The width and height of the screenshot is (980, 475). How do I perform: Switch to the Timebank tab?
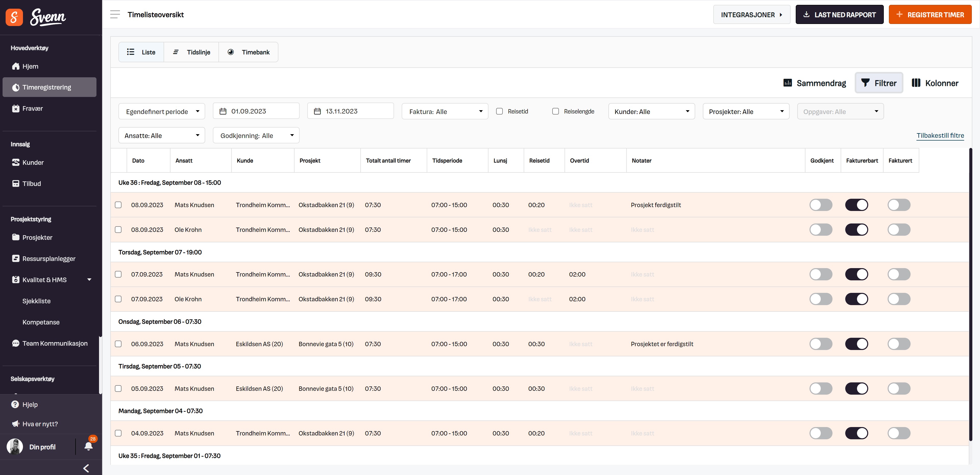pos(248,52)
